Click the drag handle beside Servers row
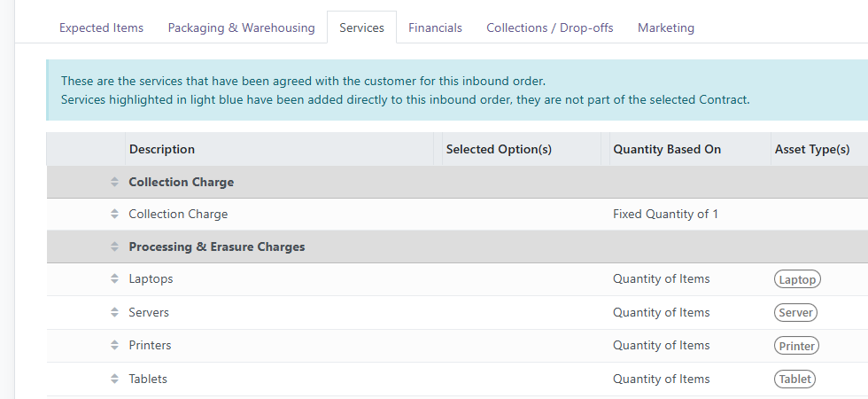868x399 pixels. (114, 312)
